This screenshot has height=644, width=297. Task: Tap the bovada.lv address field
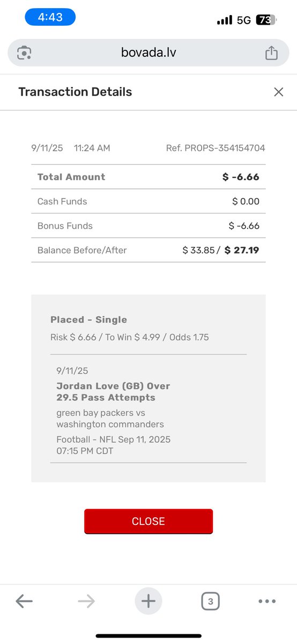tap(148, 53)
